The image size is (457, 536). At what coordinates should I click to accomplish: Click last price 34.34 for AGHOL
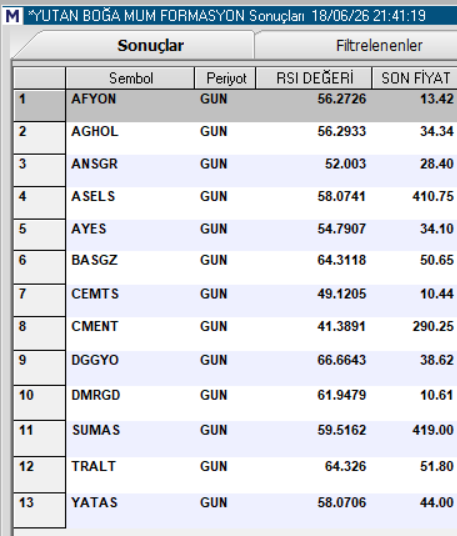coord(437,131)
